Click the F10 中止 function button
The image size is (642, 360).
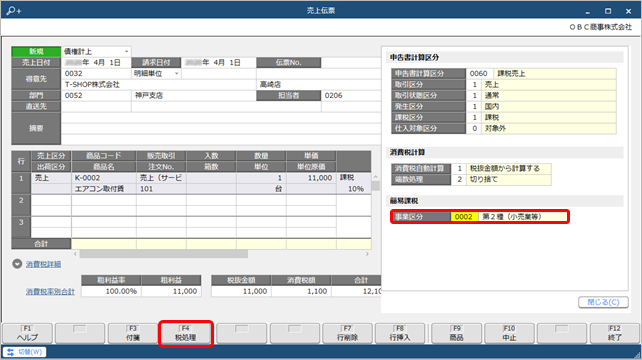tap(509, 333)
